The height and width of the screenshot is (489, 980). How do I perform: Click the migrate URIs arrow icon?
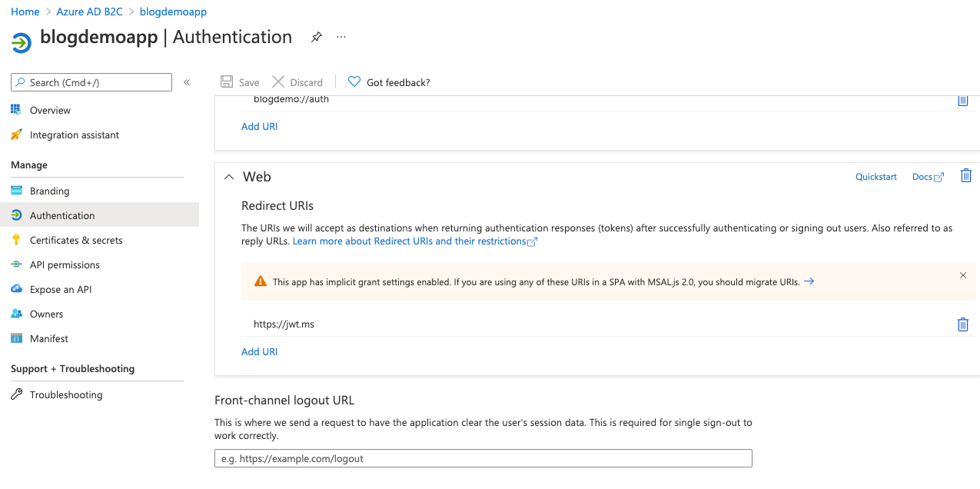(809, 282)
